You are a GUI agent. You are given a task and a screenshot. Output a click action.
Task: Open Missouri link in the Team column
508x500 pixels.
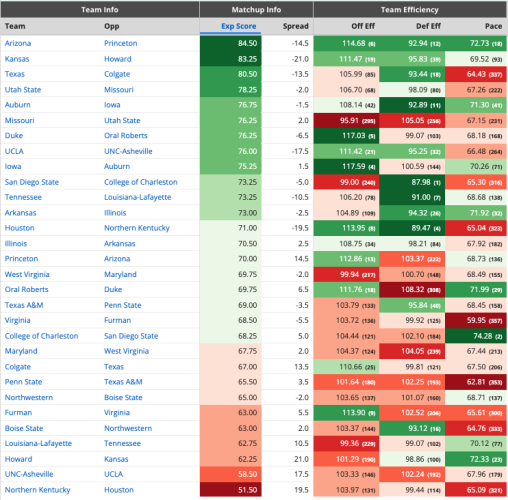[x=19, y=120]
